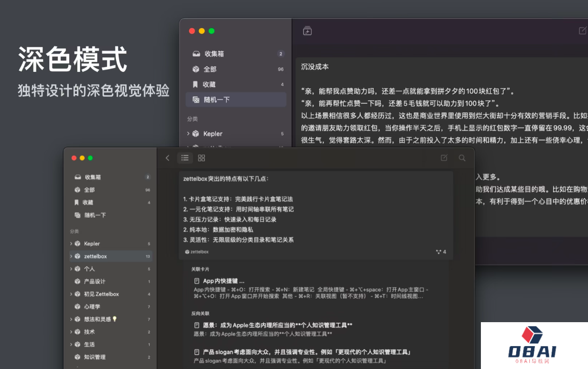Switch to grid view in the toolbar
This screenshot has height=369, width=588.
pos(202,158)
